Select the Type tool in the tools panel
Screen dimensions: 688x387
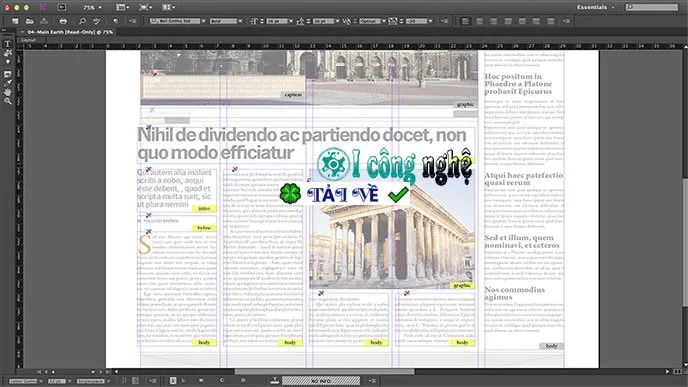[7, 44]
